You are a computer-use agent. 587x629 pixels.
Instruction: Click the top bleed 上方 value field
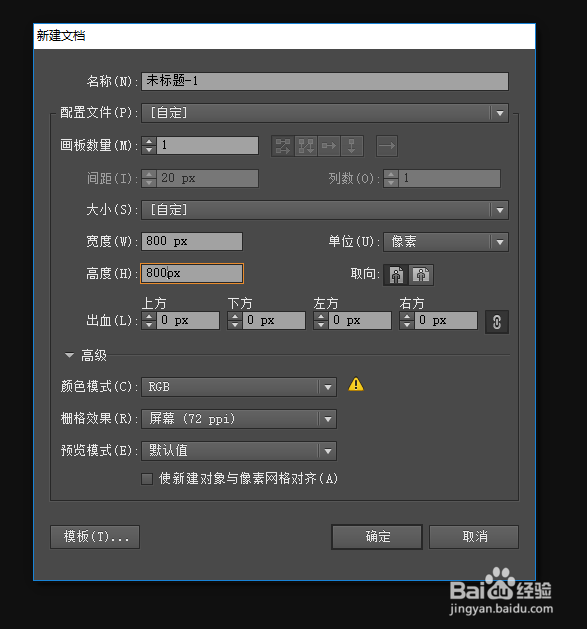coord(188,321)
